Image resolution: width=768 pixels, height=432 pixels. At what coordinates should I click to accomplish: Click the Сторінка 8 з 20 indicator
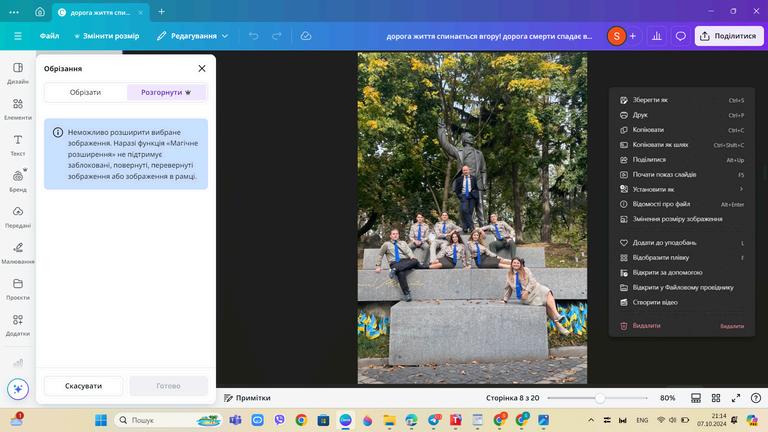[512, 398]
